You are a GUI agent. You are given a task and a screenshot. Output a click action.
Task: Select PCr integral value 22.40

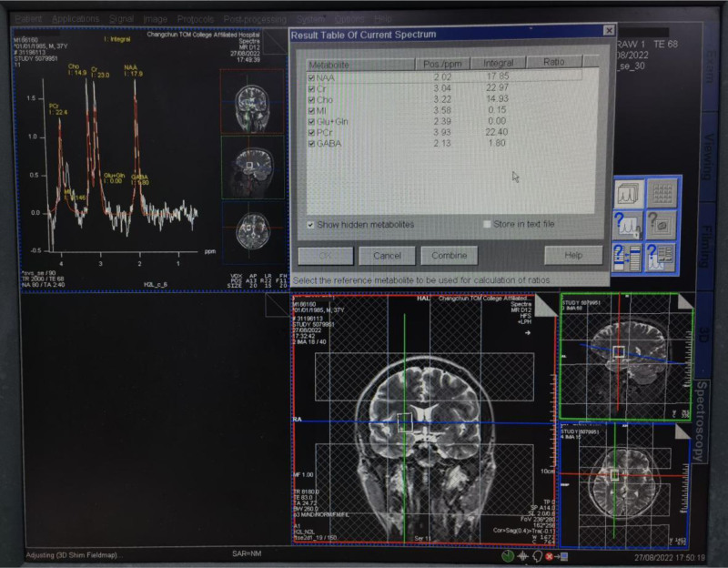[x=497, y=132]
